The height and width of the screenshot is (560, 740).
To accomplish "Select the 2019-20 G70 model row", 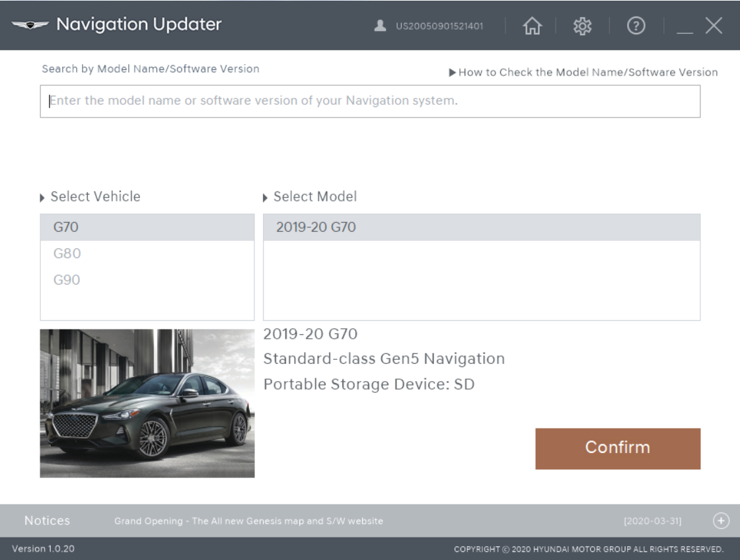I will tap(482, 227).
